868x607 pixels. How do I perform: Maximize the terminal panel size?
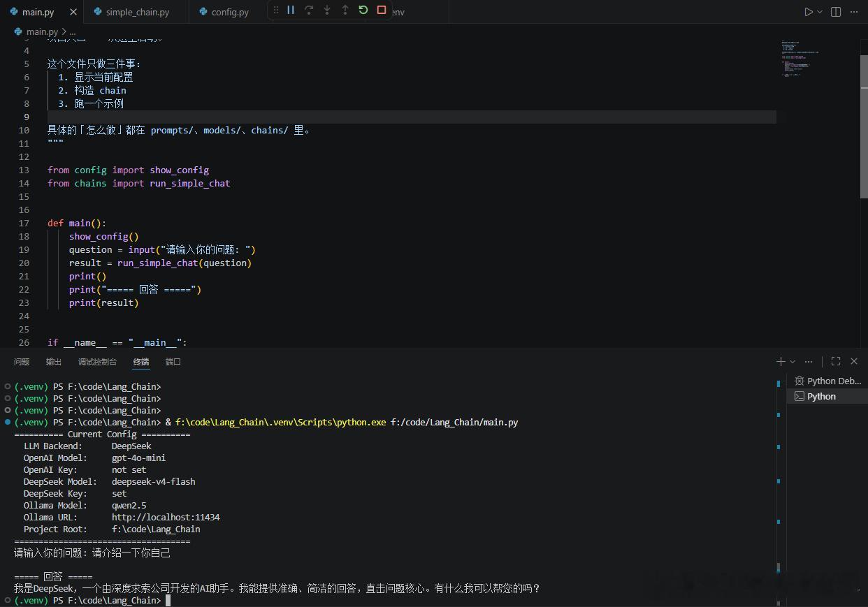coord(836,361)
